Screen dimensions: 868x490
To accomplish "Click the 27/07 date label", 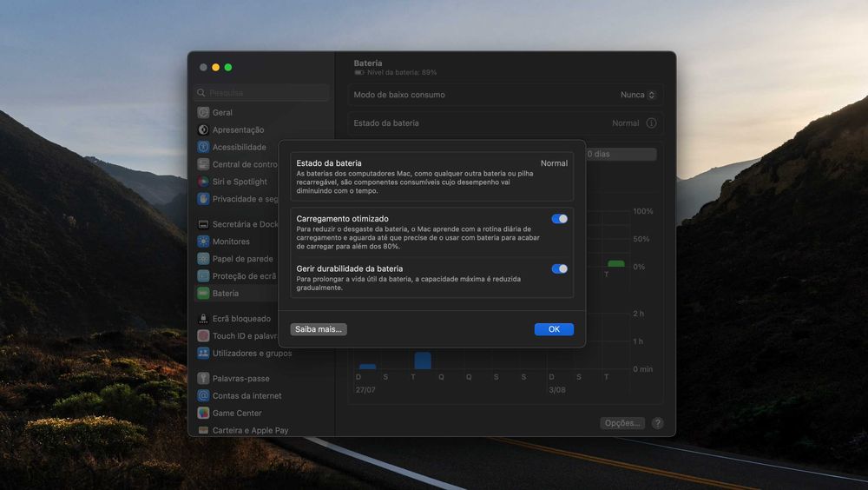I will 365,390.
